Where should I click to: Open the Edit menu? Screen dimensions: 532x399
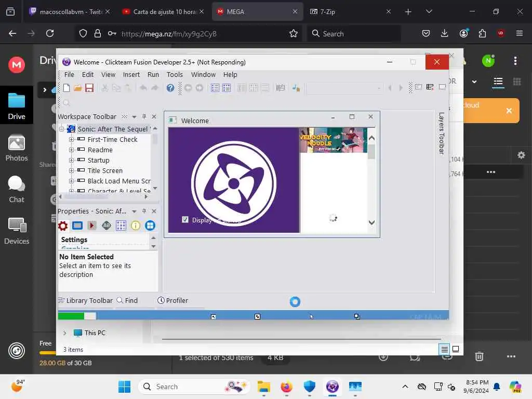tap(87, 75)
